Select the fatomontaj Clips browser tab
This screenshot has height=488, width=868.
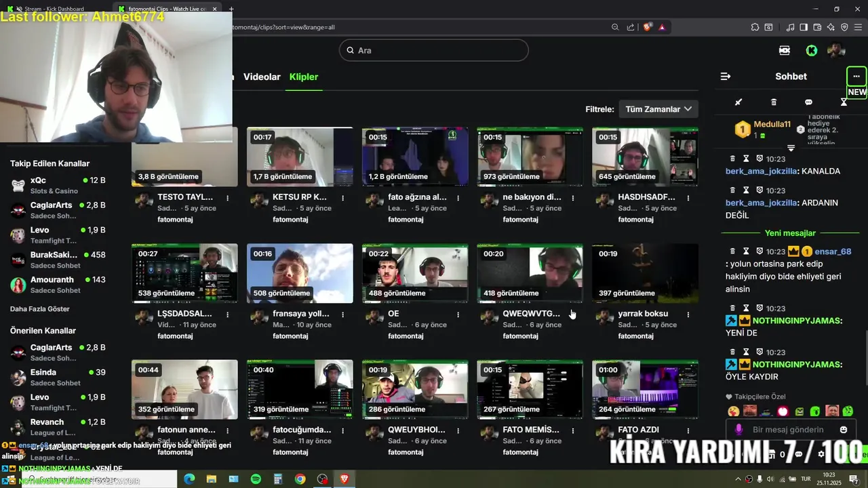tap(166, 9)
